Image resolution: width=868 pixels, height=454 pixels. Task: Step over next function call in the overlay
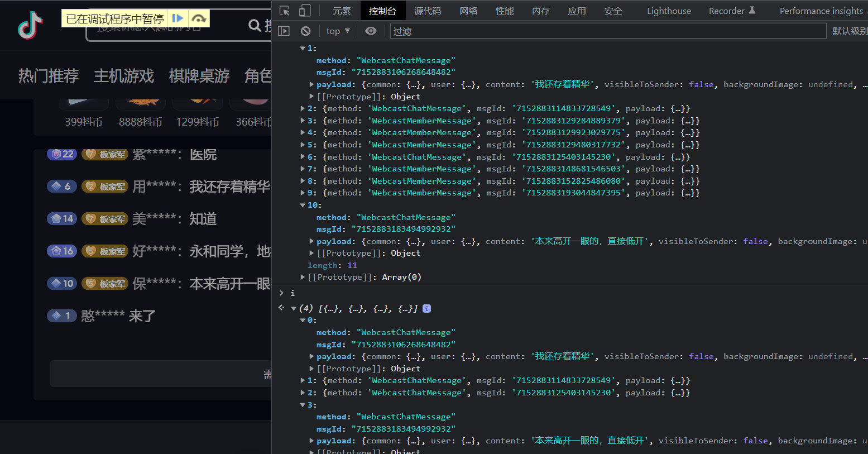199,18
